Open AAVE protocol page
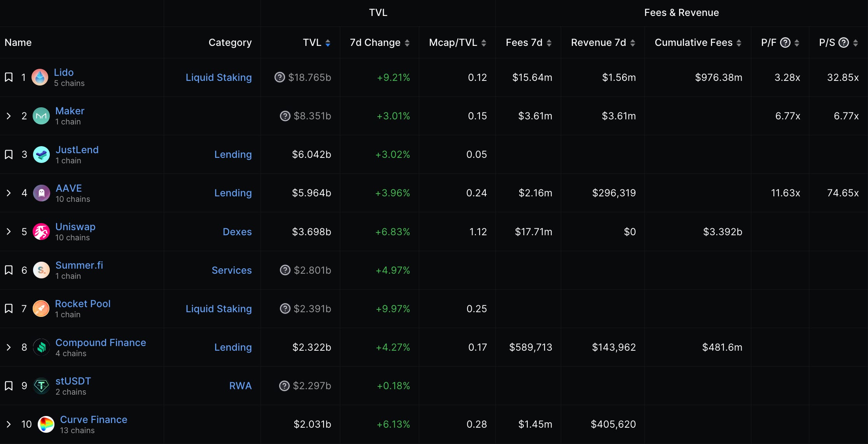868x444 pixels. click(69, 188)
